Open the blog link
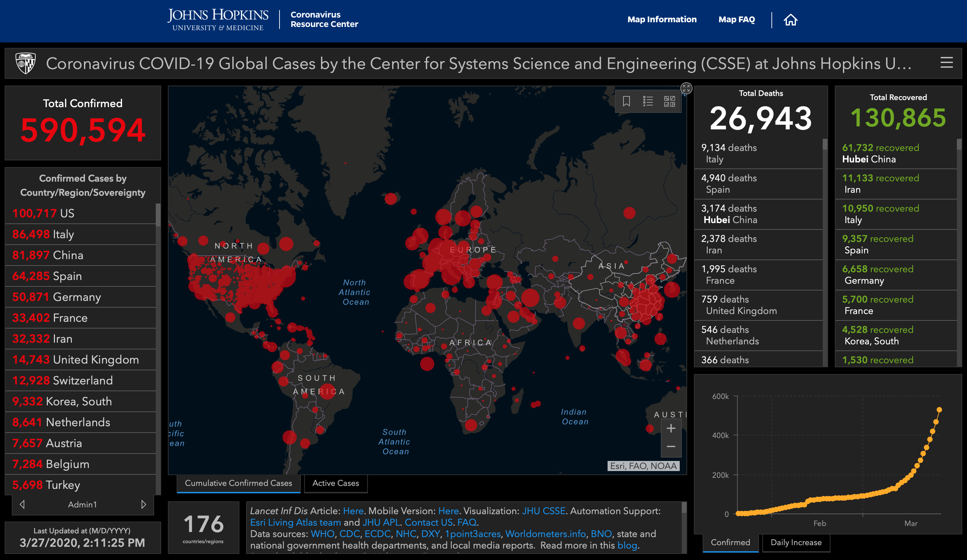Screen dimensions: 967x560 tap(627, 546)
